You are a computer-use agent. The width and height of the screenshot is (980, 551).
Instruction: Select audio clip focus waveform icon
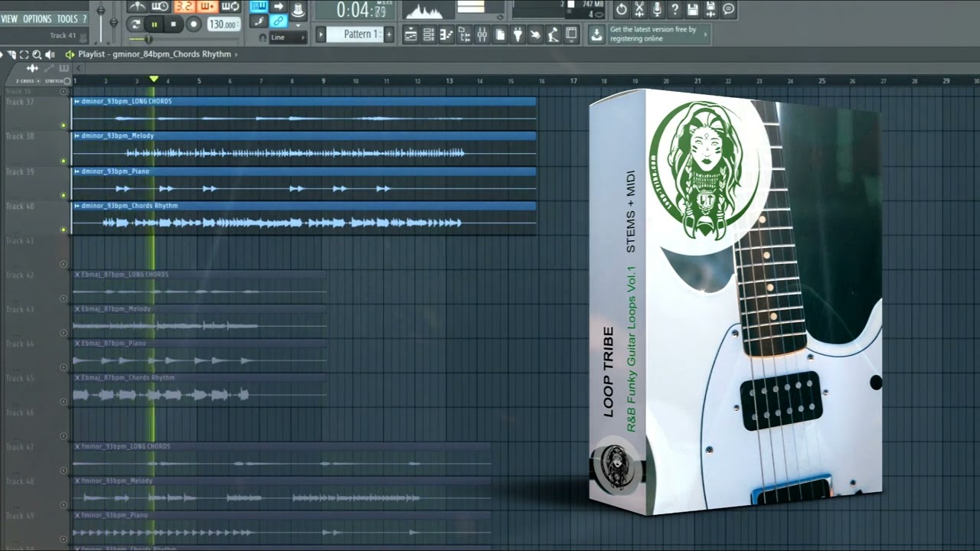(32, 68)
